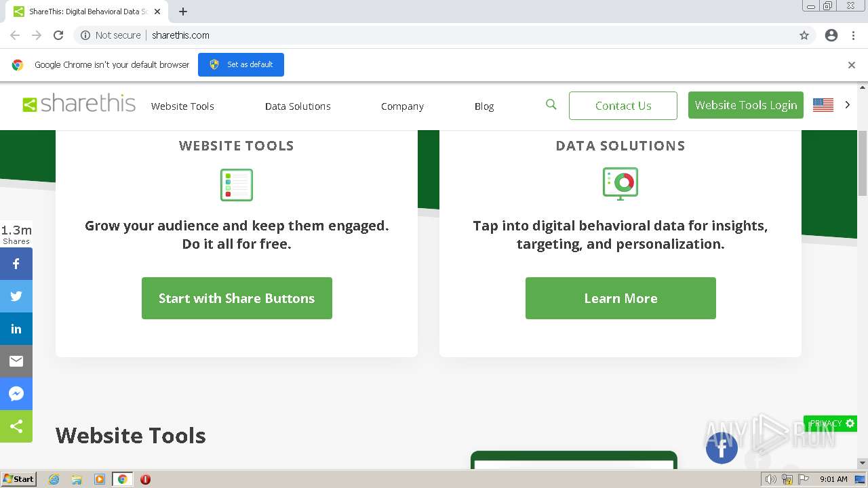Go forward in browser history
The image size is (868, 488).
point(37,35)
